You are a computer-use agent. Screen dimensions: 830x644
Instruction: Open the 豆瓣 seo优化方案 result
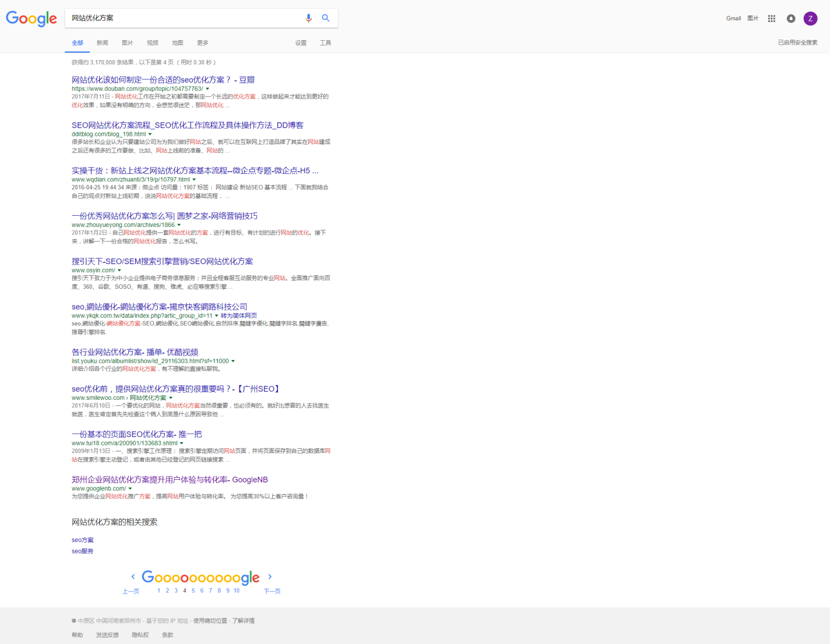coord(163,80)
